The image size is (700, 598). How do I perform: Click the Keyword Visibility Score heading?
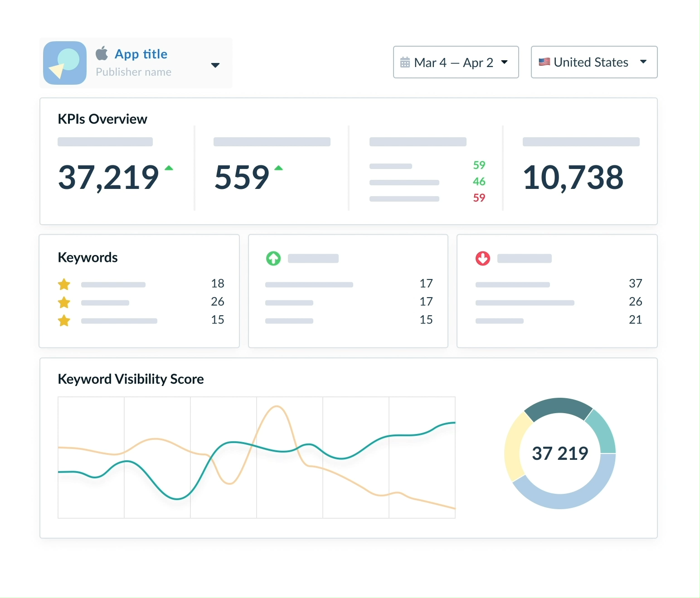pos(131,379)
